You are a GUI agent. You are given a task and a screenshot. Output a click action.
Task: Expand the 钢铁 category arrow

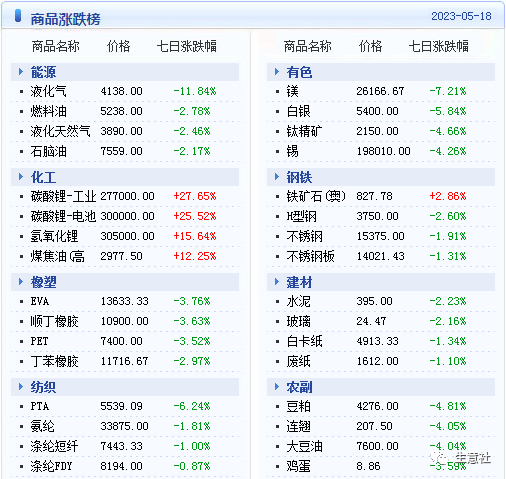(x=277, y=177)
